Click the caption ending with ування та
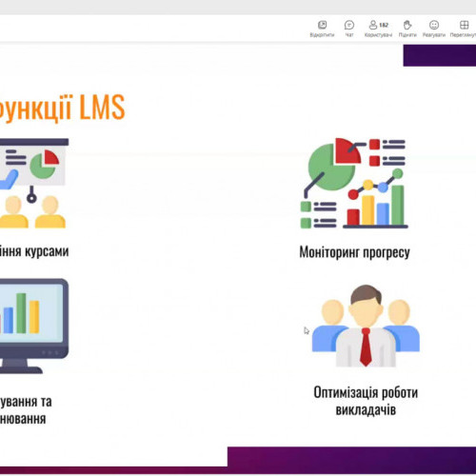The width and height of the screenshot is (476, 476). tap(26, 402)
